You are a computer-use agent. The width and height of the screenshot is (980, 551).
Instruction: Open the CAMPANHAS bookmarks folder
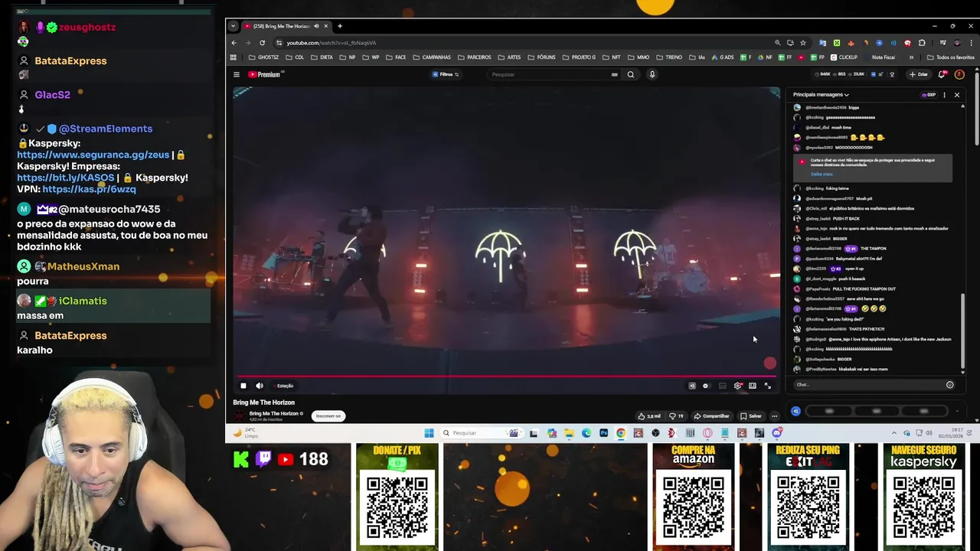[x=432, y=57]
